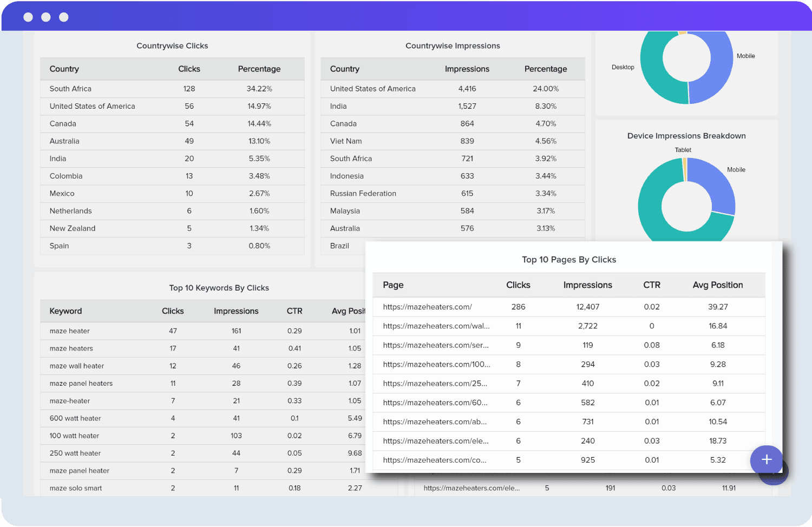Open the https://mazeheaters.com/ page link
Viewport: 812px width, 527px height.
pos(427,307)
